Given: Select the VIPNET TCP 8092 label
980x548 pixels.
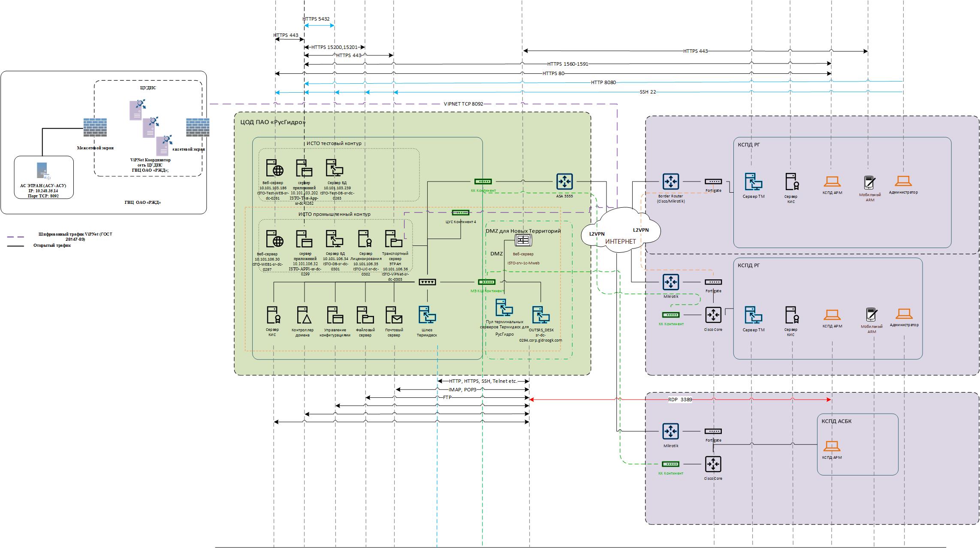Looking at the screenshot, I should click(463, 104).
